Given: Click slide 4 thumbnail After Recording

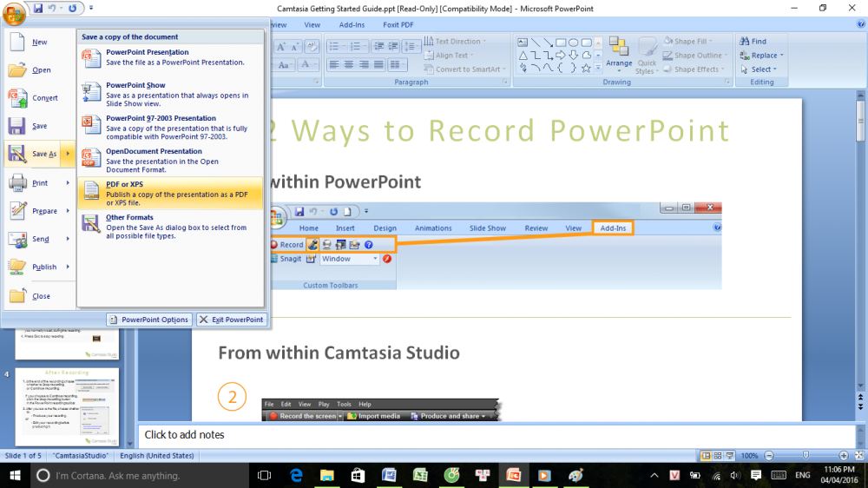Looking at the screenshot, I should tap(67, 407).
